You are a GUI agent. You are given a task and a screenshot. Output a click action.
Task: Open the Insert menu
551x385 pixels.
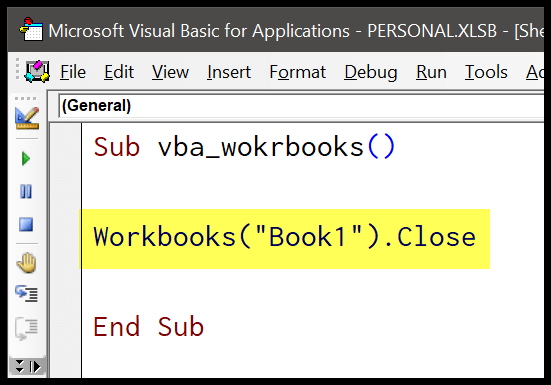[x=229, y=72]
